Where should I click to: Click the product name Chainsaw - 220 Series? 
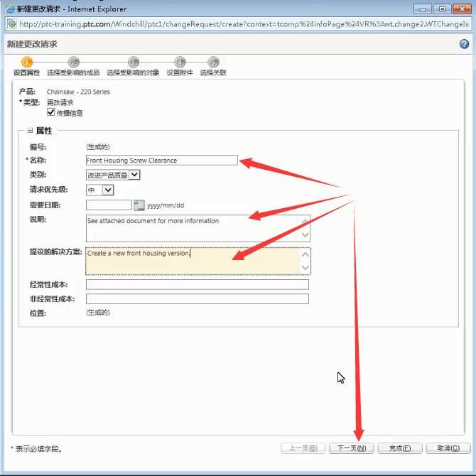pos(78,92)
